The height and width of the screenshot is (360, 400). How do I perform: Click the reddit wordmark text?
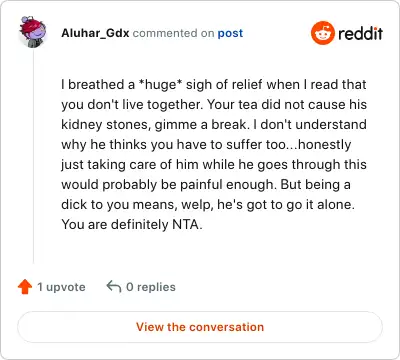pyautogui.click(x=360, y=33)
